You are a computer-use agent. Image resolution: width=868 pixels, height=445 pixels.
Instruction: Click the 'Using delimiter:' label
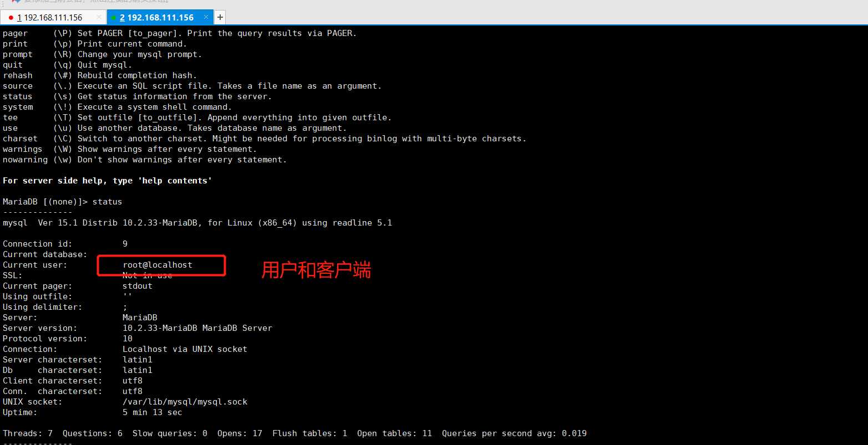pos(43,307)
